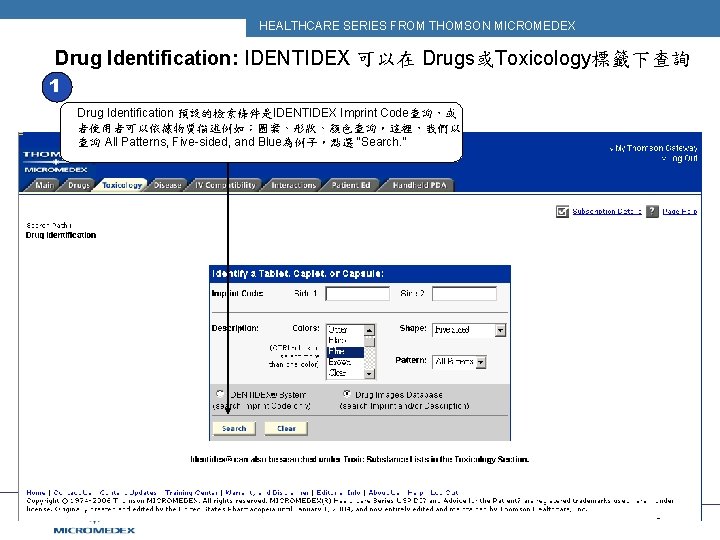
Task: Open the Subscription Details link
Action: [607, 211]
